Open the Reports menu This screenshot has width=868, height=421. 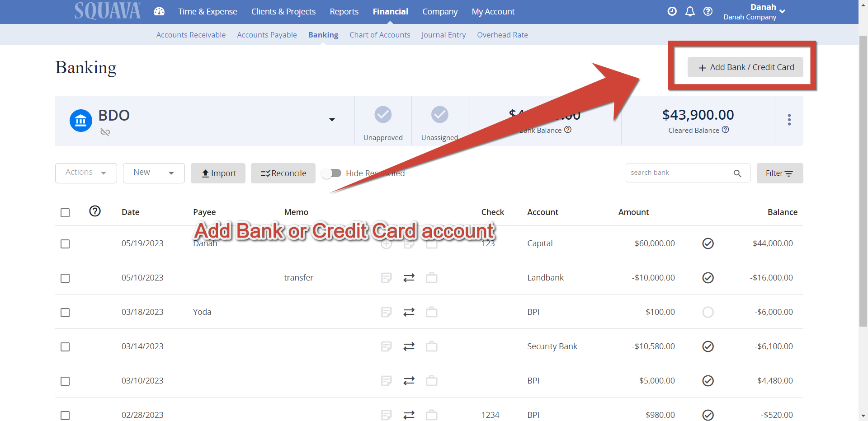[x=344, y=11]
